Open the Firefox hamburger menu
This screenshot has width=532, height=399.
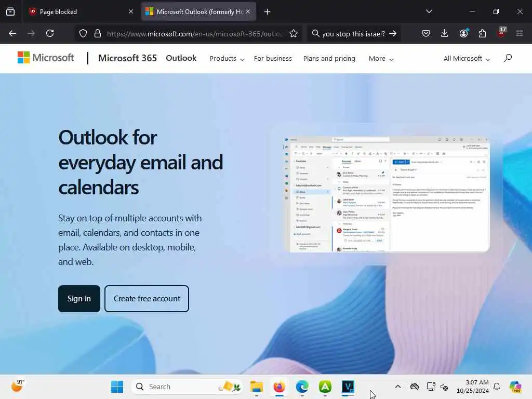520,33
